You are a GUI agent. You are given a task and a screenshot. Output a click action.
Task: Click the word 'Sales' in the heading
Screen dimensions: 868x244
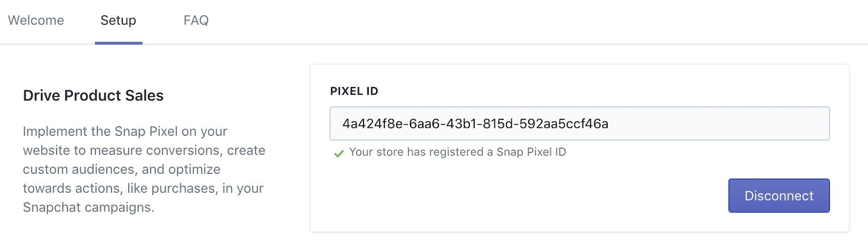[144, 96]
